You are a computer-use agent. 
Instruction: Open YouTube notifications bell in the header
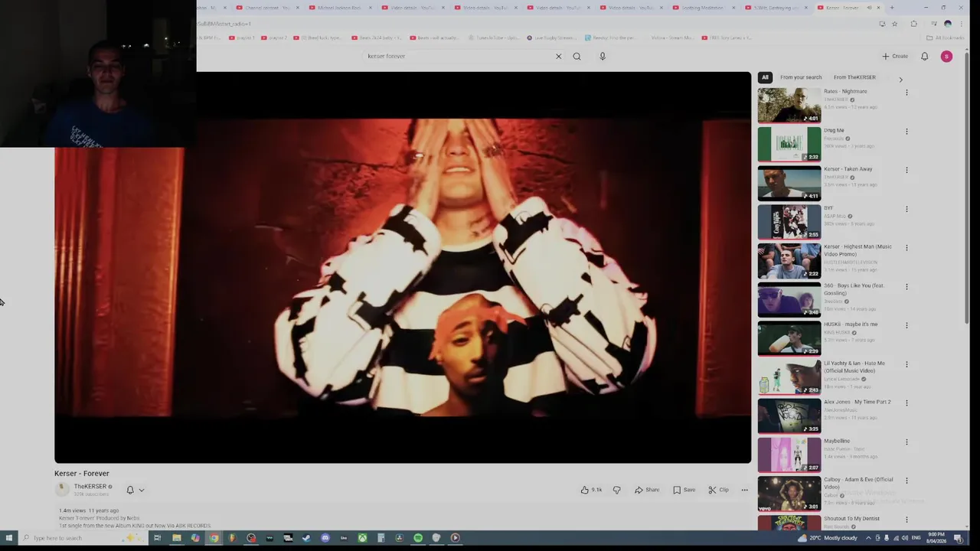coord(924,56)
